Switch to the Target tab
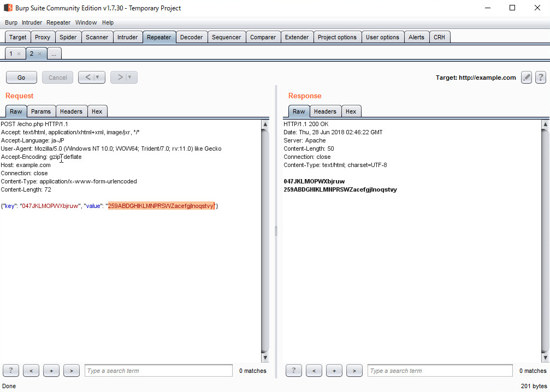The width and height of the screenshot is (550, 392). 18,37
